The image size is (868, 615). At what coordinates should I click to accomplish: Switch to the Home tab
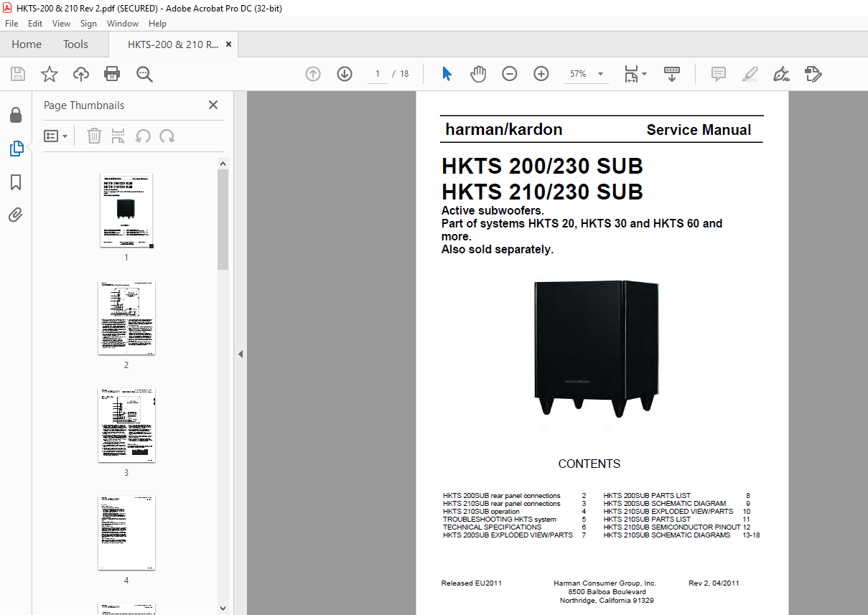coord(27,44)
